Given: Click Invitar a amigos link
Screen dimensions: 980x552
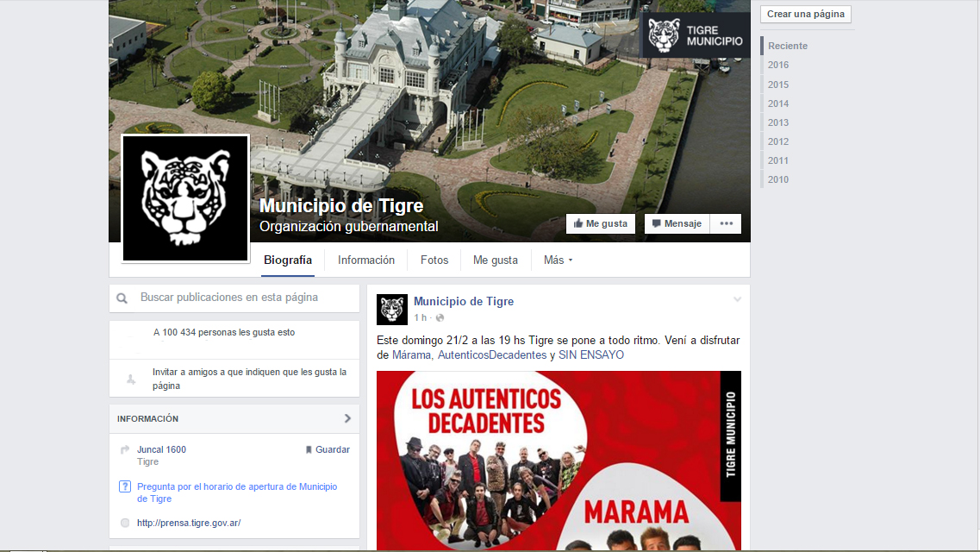Looking at the screenshot, I should tap(249, 379).
